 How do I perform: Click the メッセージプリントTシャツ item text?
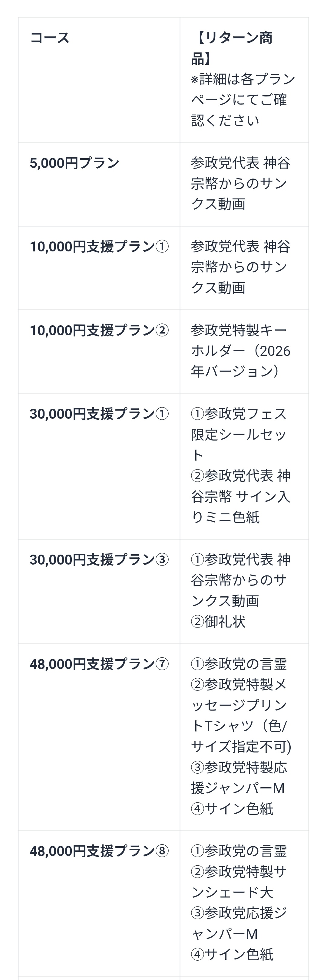pyautogui.click(x=241, y=716)
